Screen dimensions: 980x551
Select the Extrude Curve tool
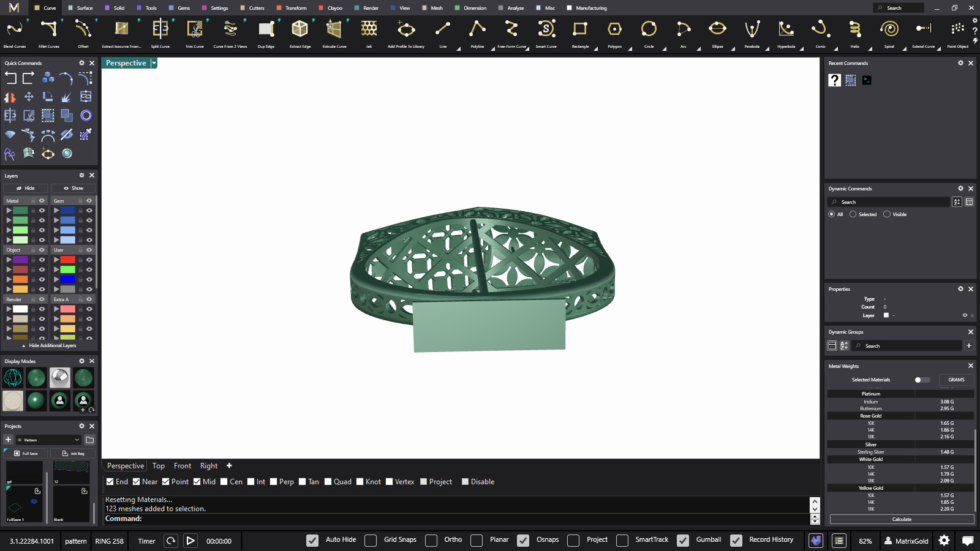coord(334,32)
